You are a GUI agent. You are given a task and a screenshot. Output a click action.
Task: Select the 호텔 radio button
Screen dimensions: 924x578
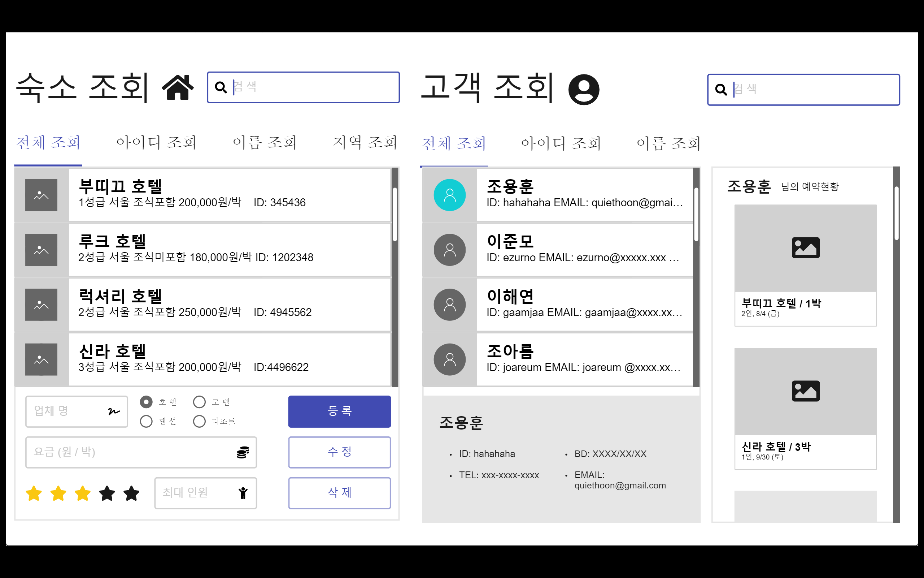click(146, 402)
